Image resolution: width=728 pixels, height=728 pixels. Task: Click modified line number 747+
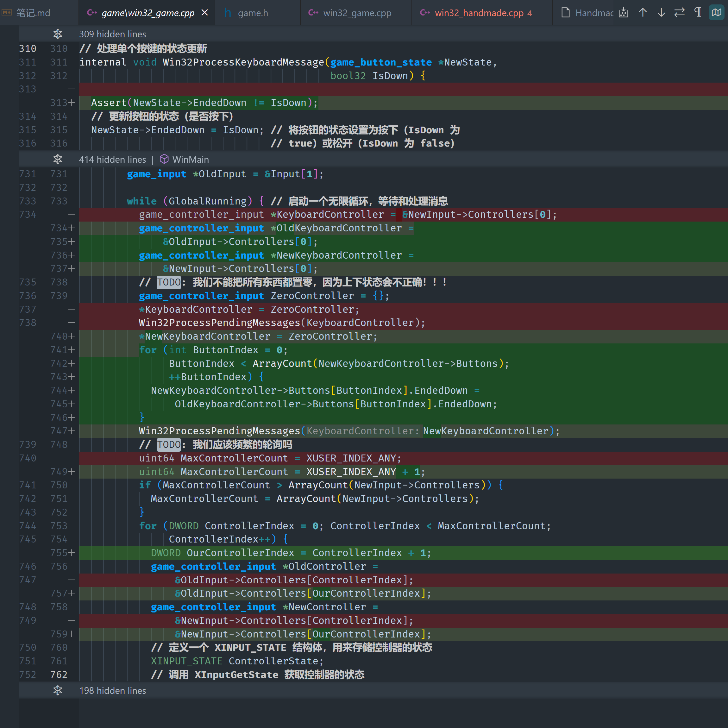click(63, 431)
